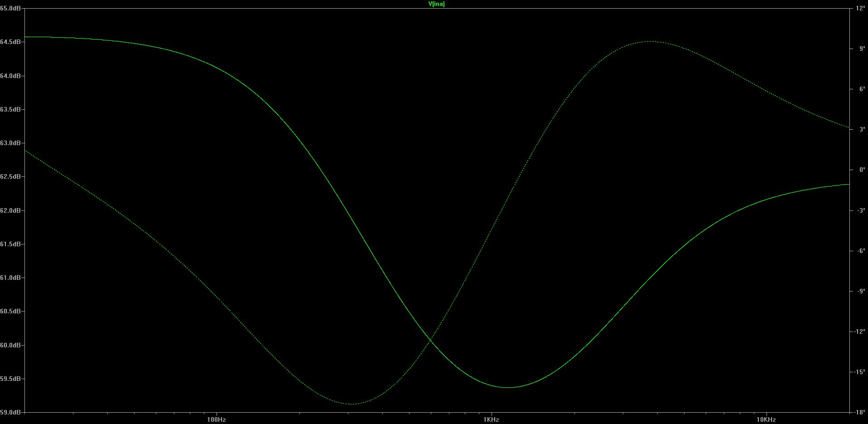Click the 10KHz frequency axis label
The width and height of the screenshot is (868, 424).
766,420
